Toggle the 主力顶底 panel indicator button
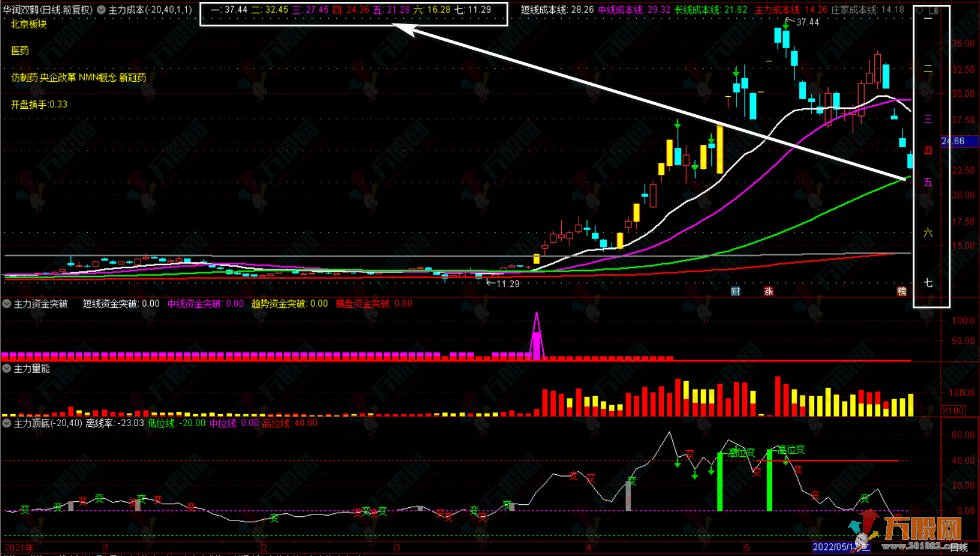 [x=7, y=423]
